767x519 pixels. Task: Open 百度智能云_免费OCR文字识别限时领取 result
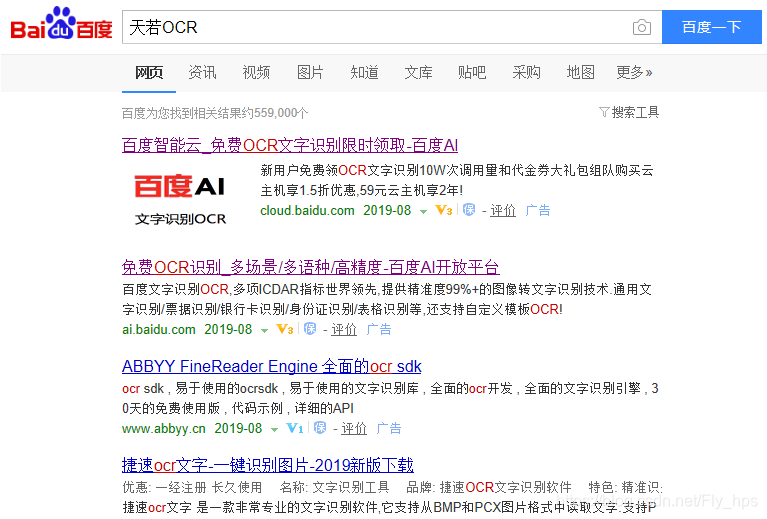point(290,145)
